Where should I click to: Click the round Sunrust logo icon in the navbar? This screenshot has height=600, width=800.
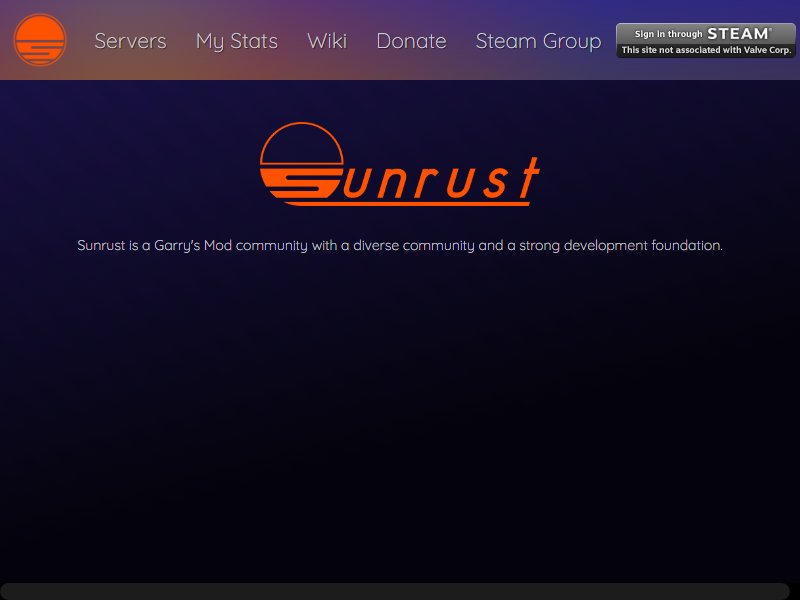[40, 40]
